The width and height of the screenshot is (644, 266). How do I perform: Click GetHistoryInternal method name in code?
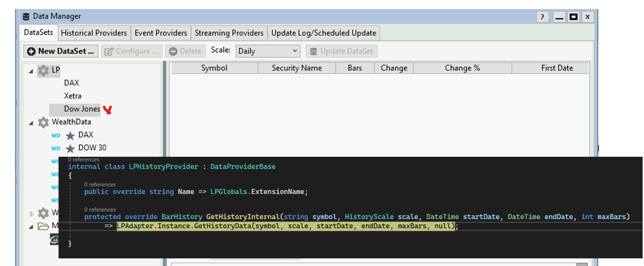point(243,217)
